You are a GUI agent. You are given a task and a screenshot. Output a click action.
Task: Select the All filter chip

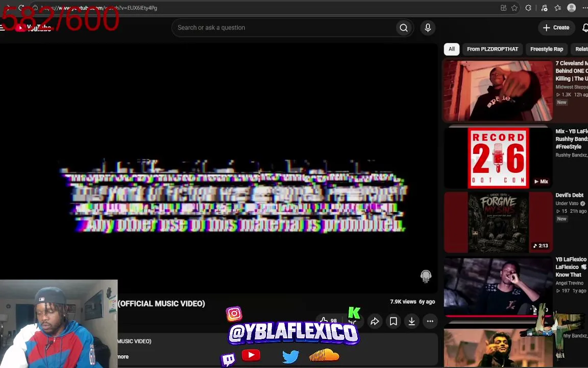tap(452, 49)
